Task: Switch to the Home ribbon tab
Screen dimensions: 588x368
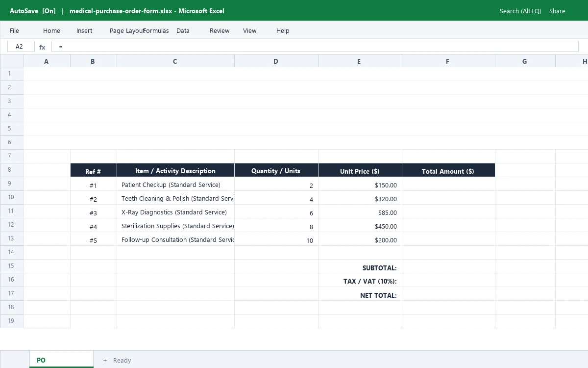Action: (51, 30)
